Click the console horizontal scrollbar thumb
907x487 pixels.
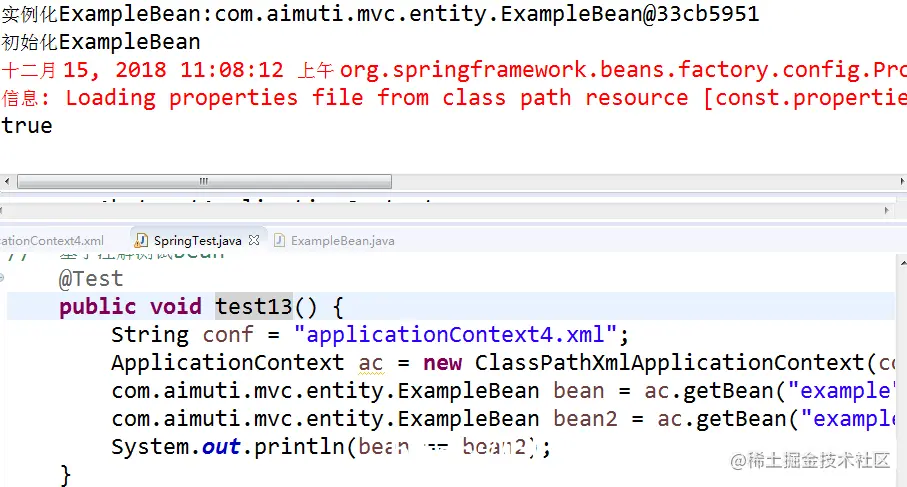tap(204, 182)
